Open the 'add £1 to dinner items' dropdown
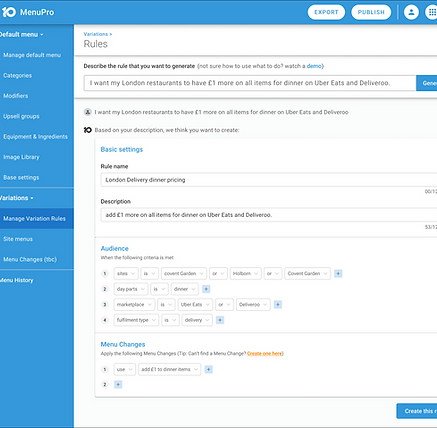The width and height of the screenshot is (437, 428). point(170,369)
